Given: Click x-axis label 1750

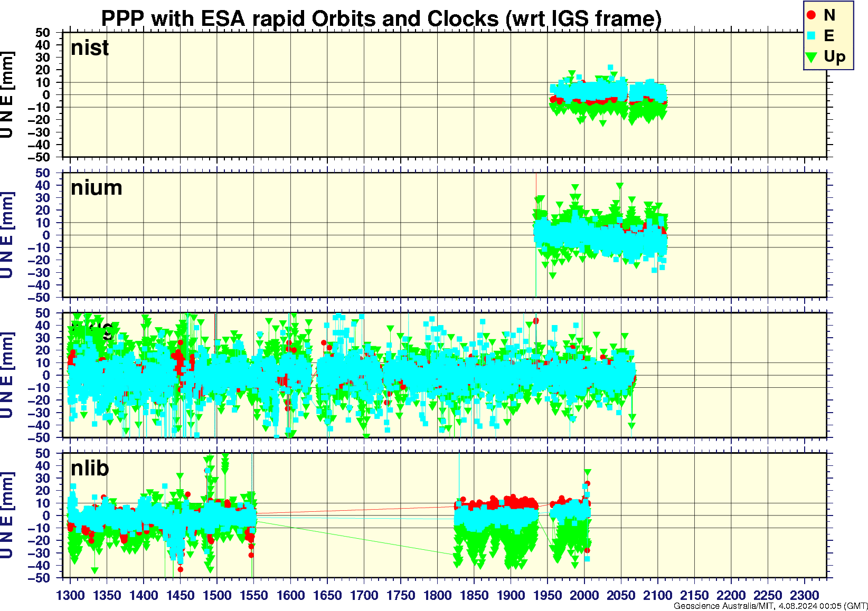Looking at the screenshot, I should pyautogui.click(x=401, y=595).
